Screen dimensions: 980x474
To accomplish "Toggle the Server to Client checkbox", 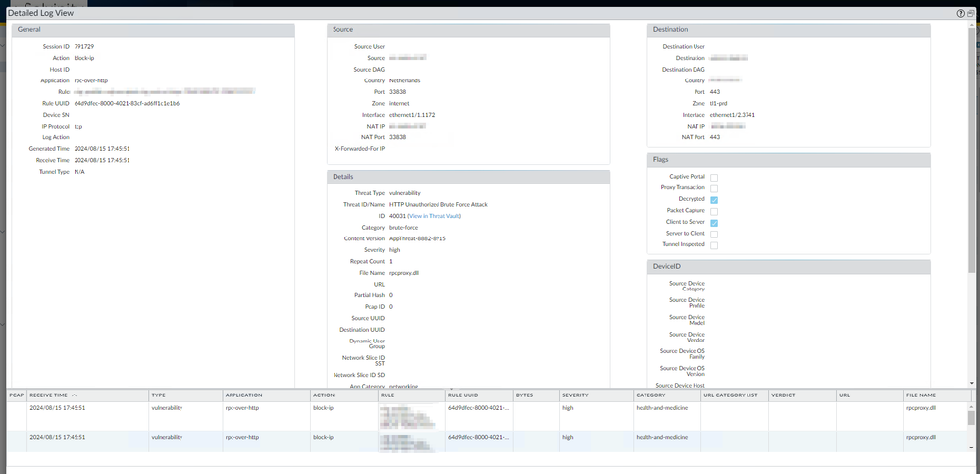I will tap(714, 234).
